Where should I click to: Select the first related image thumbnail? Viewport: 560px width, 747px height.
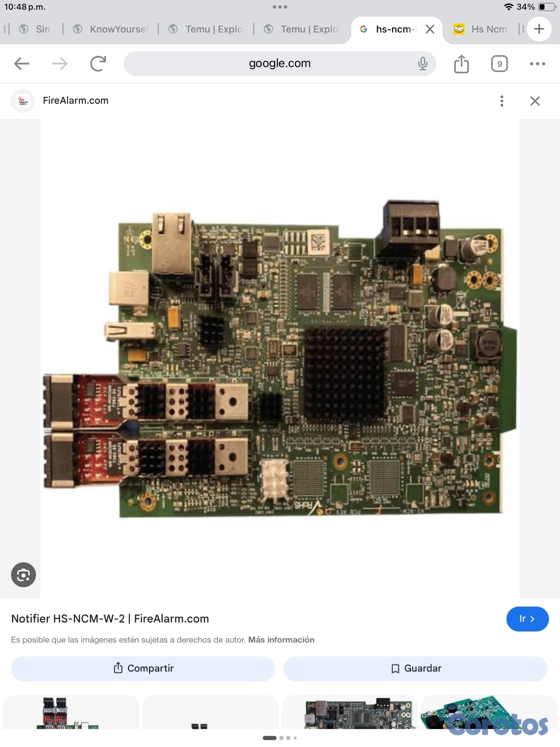(71, 712)
